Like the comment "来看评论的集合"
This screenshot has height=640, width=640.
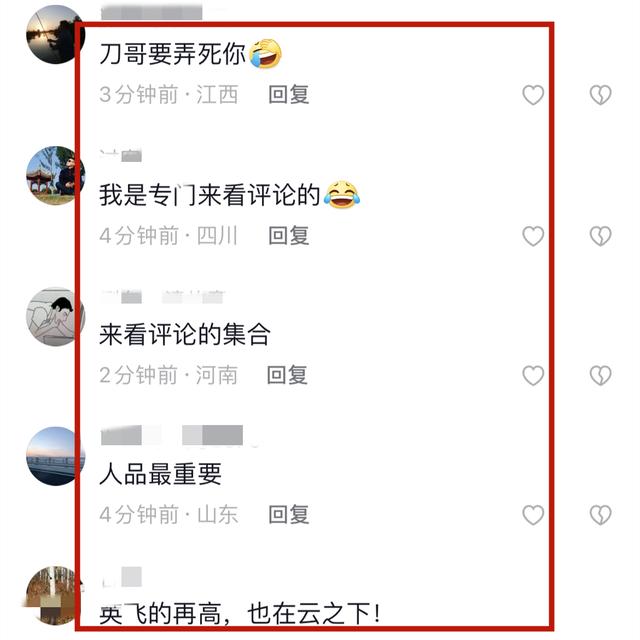533,376
